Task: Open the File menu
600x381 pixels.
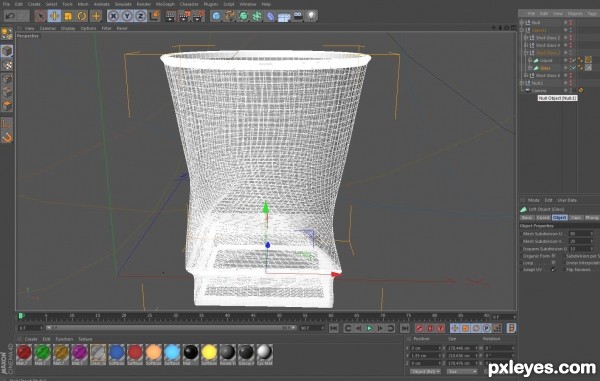Action: click(x=7, y=4)
